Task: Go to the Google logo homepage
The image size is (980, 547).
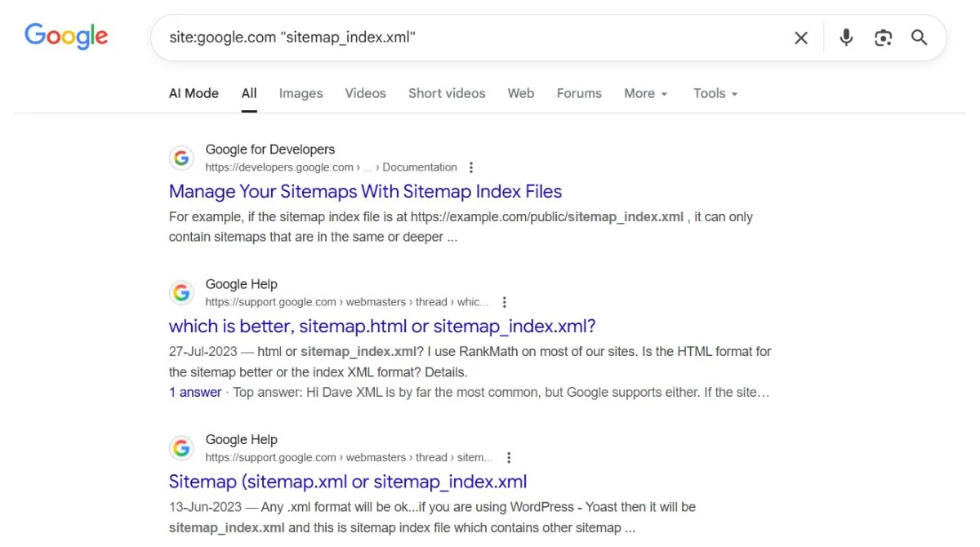Action: pos(66,36)
